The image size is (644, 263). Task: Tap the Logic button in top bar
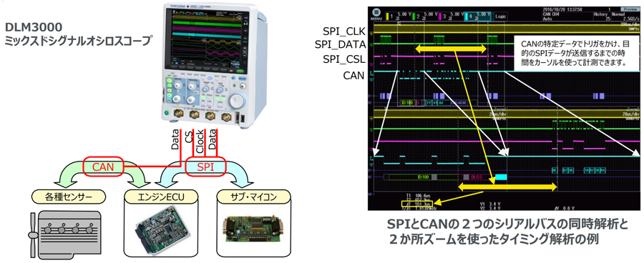pyautogui.click(x=501, y=16)
